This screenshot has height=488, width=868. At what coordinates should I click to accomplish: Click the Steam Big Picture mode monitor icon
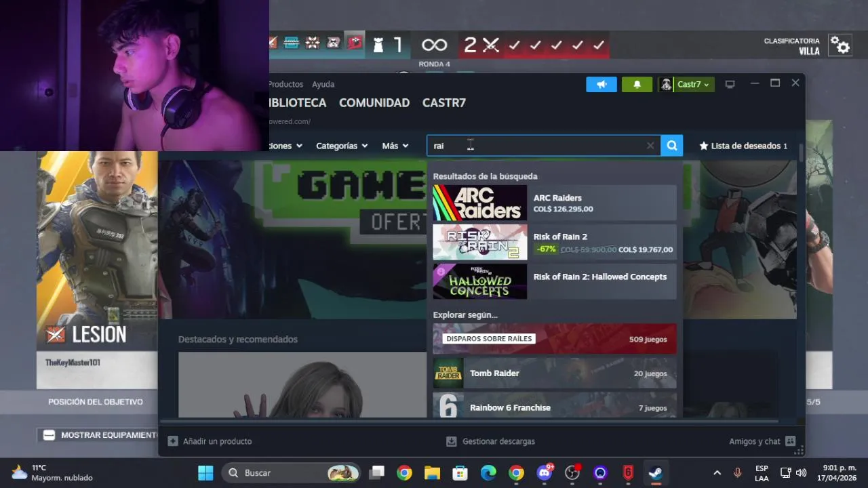click(x=730, y=84)
